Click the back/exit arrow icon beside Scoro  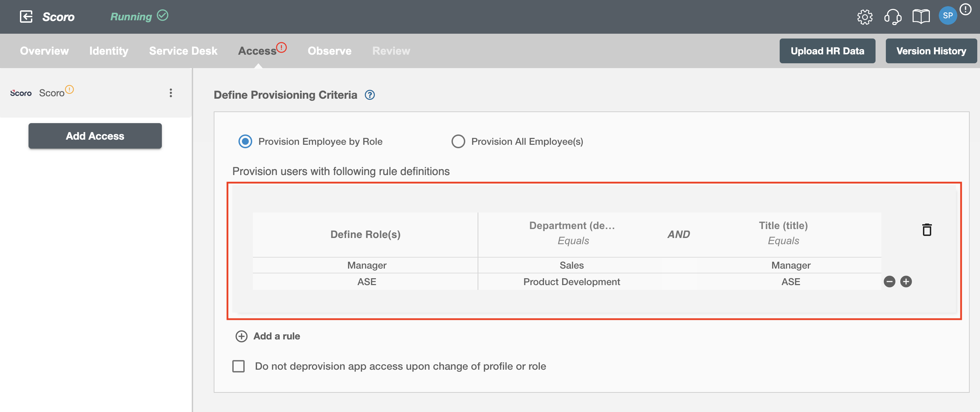pyautogui.click(x=26, y=17)
